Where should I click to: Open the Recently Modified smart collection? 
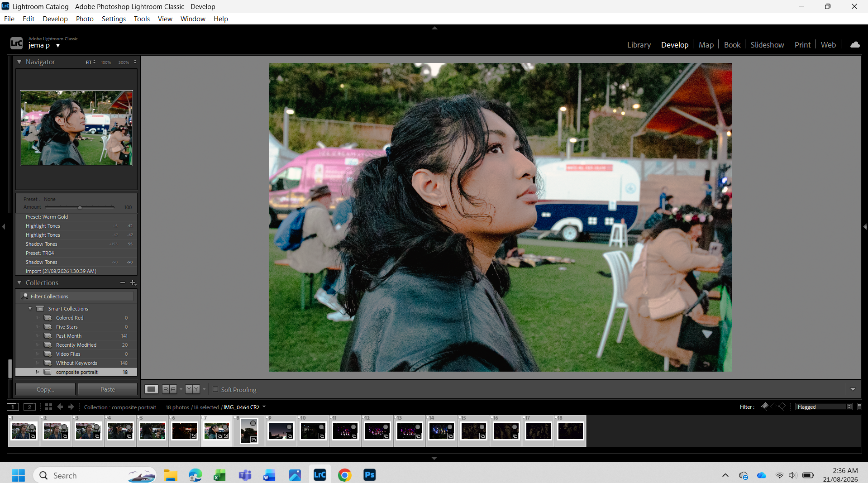click(x=76, y=345)
